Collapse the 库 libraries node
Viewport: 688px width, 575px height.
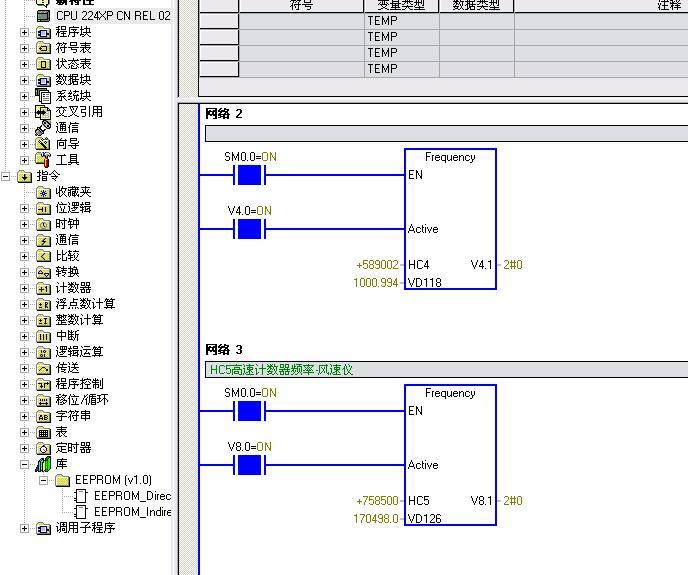point(25,464)
